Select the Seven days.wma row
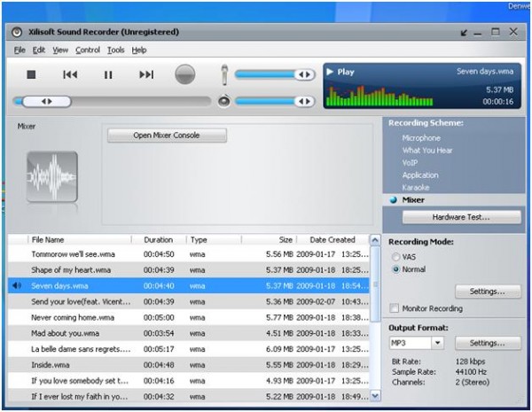The height and width of the screenshot is (412, 532). point(189,286)
